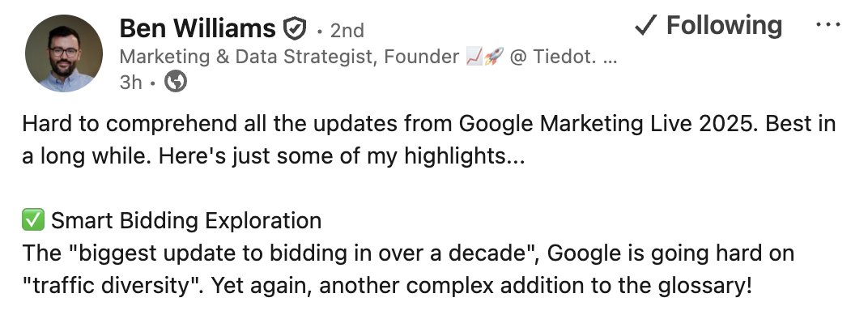The width and height of the screenshot is (868, 319).
Task: Click the globe public visibility icon
Action: (176, 82)
